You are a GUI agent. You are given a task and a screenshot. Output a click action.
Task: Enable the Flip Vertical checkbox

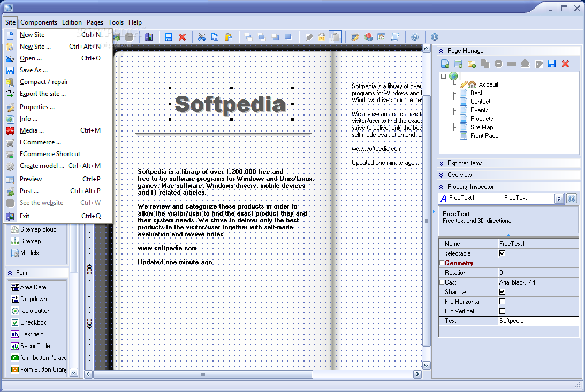(502, 311)
